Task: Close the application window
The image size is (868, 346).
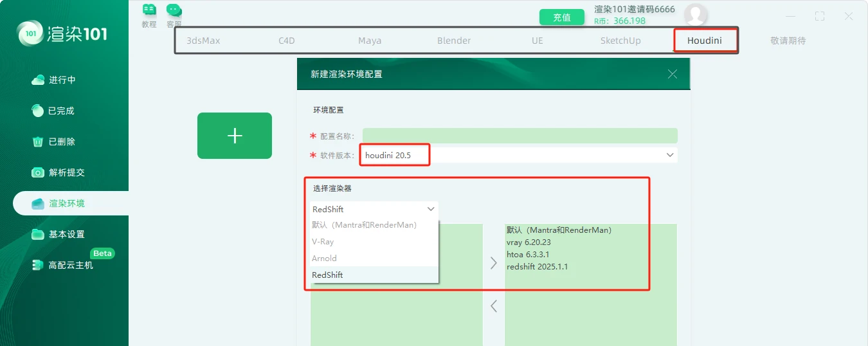Action: point(849,16)
